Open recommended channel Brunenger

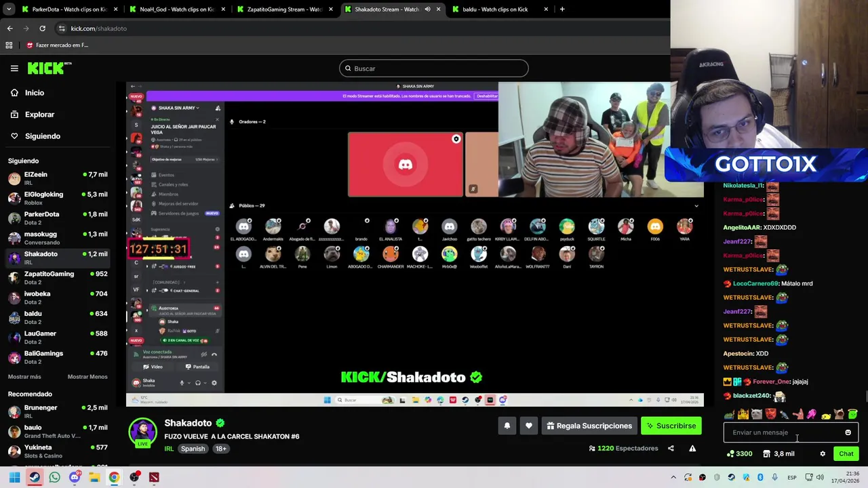tap(58, 411)
